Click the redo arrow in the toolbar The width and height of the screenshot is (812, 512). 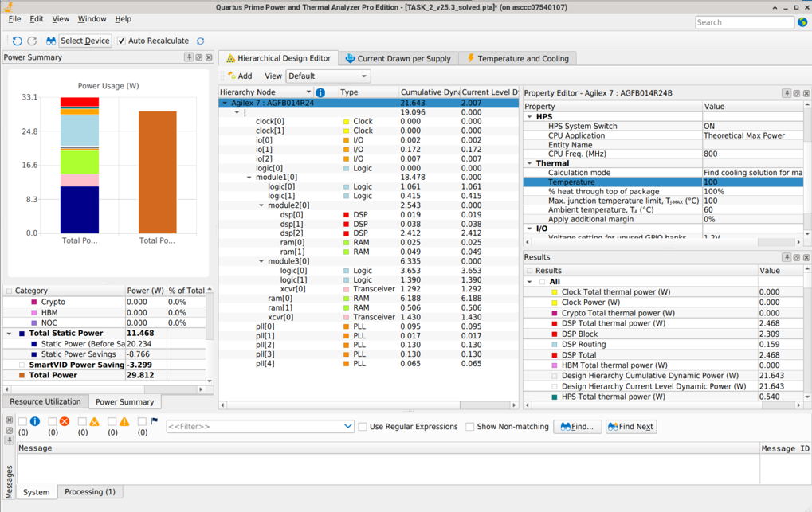pos(32,41)
